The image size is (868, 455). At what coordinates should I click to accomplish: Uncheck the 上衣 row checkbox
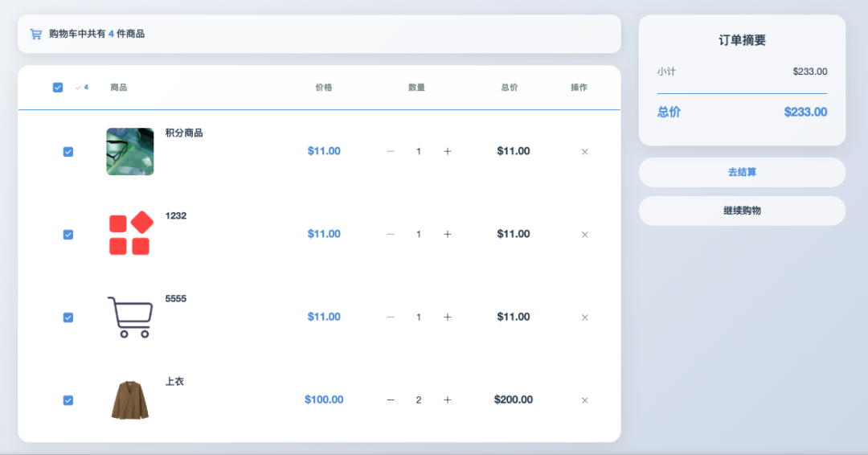click(68, 400)
